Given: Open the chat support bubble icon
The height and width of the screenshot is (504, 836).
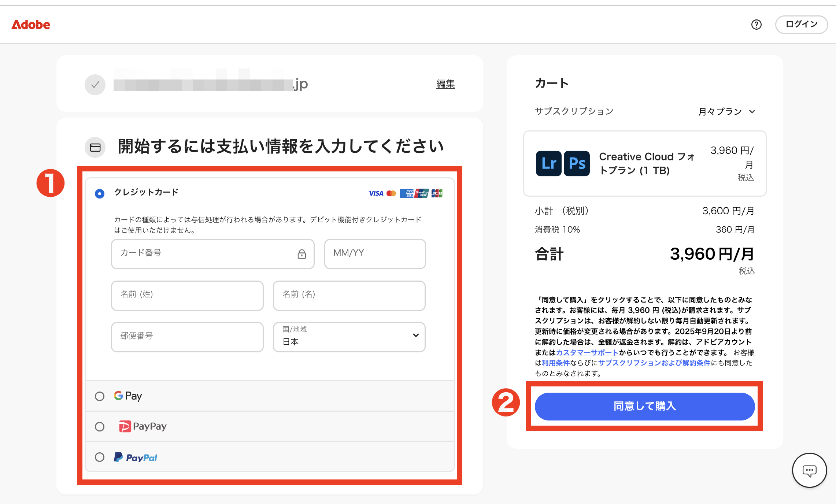Looking at the screenshot, I should pos(809,471).
